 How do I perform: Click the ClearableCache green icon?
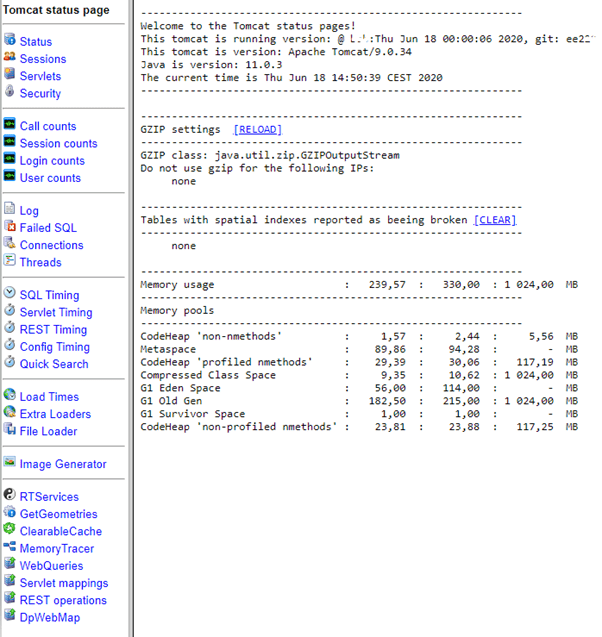[x=10, y=531]
